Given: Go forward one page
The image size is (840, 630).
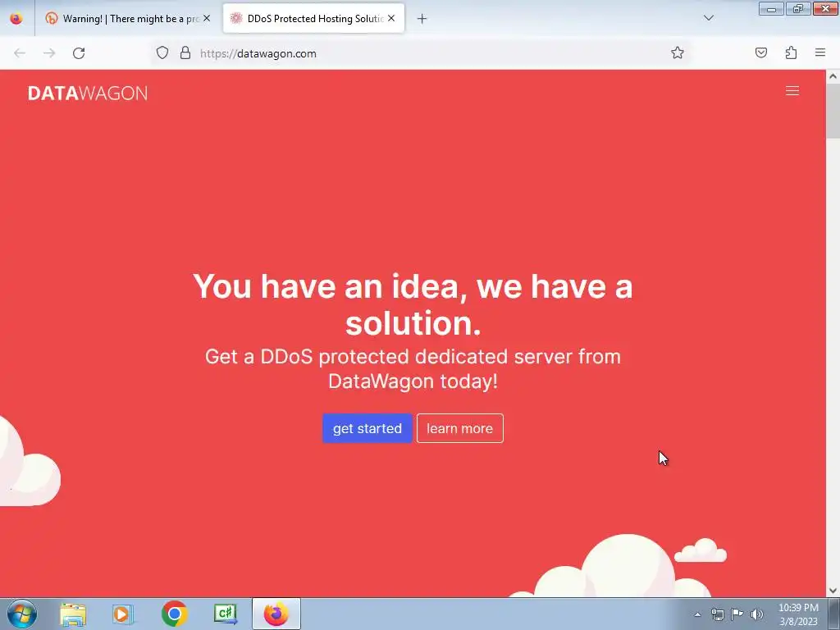Looking at the screenshot, I should [x=49, y=53].
